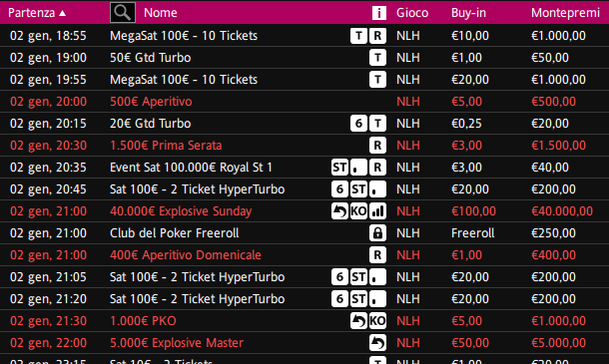Click the KO badge on 40.000€ Explosive Sunday
Image resolution: width=609 pixels, height=364 pixels.
358,211
